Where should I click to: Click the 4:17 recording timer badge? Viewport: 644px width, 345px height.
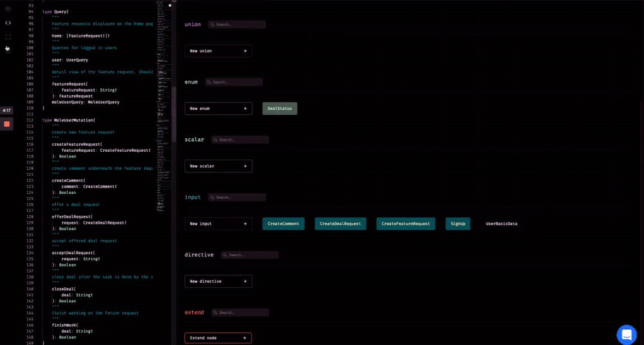pos(7,110)
